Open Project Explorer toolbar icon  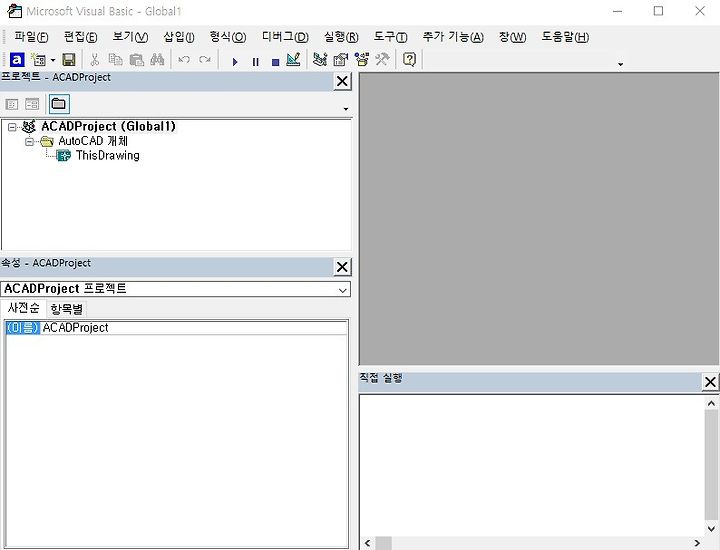coord(320,60)
